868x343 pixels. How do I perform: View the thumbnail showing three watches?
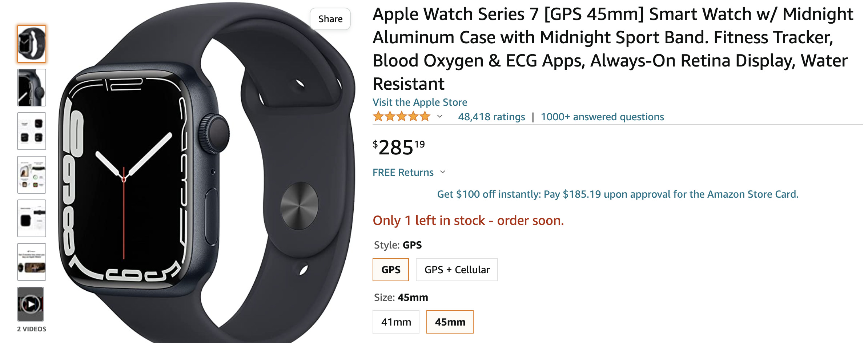(32, 131)
